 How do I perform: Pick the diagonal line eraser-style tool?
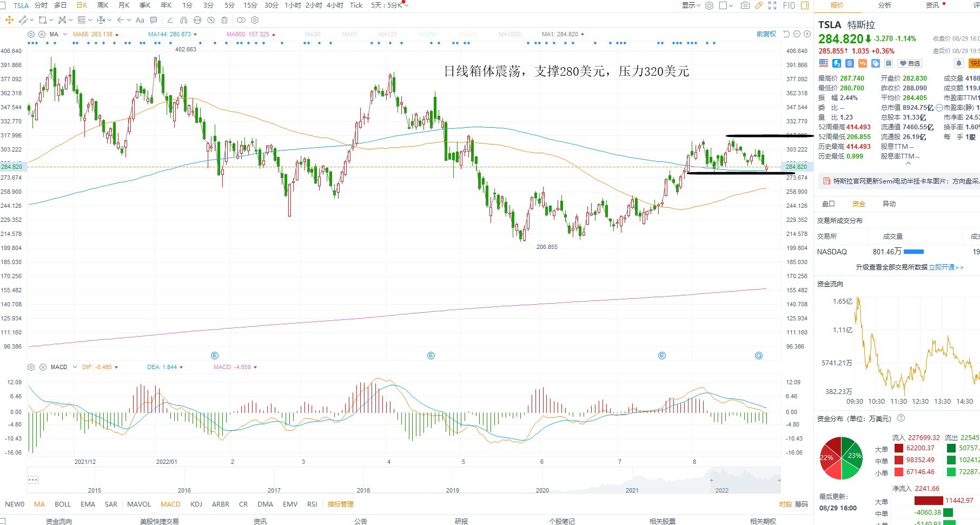pyautogui.click(x=170, y=20)
